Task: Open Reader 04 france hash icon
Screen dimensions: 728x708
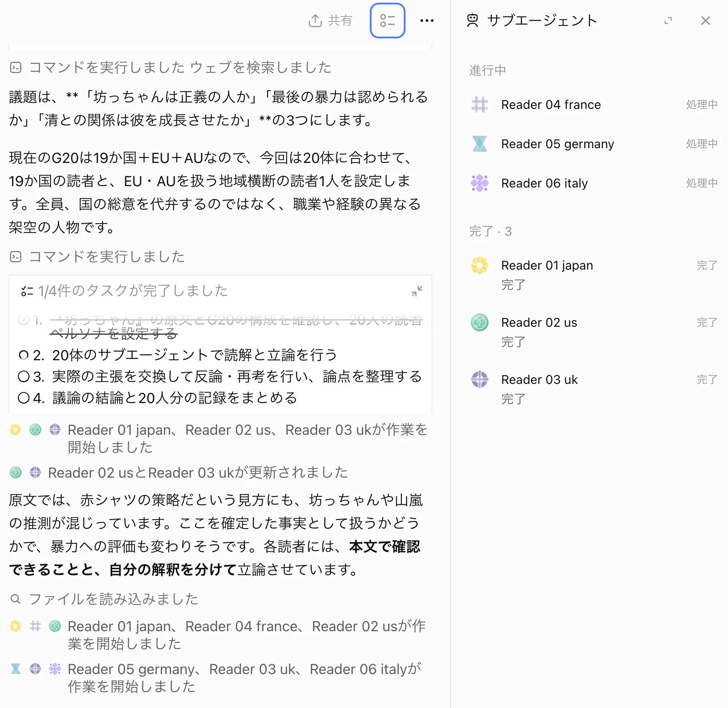Action: [x=480, y=104]
